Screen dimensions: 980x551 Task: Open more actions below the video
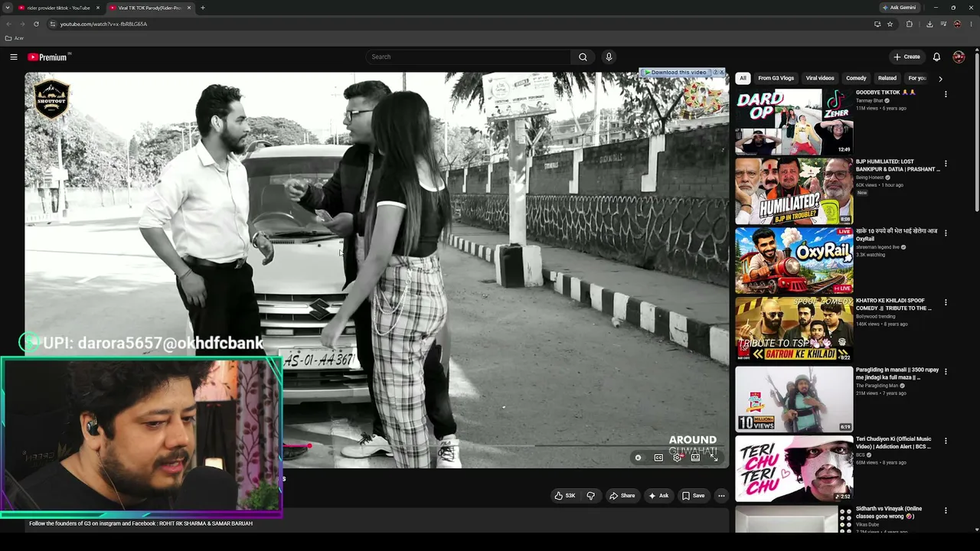pos(721,496)
